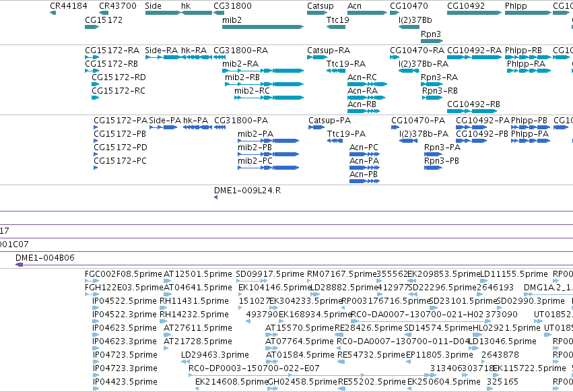Screen dimensions: 573x392
Task: Open the IP04423.5prime EST label
Action: pos(125,382)
